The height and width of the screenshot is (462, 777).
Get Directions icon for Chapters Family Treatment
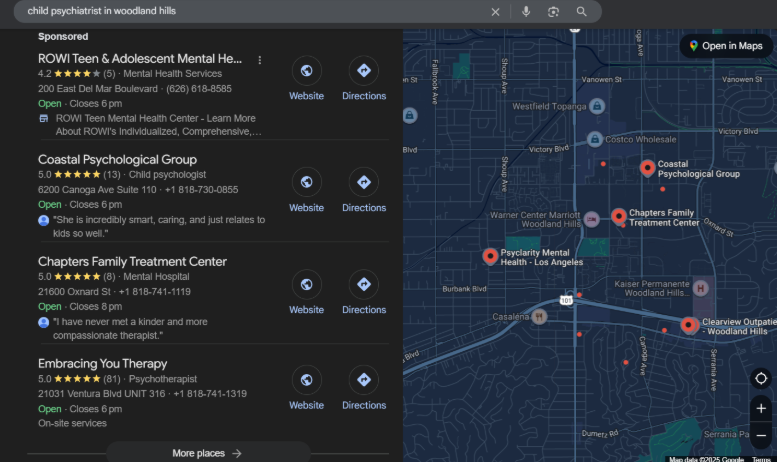(364, 285)
